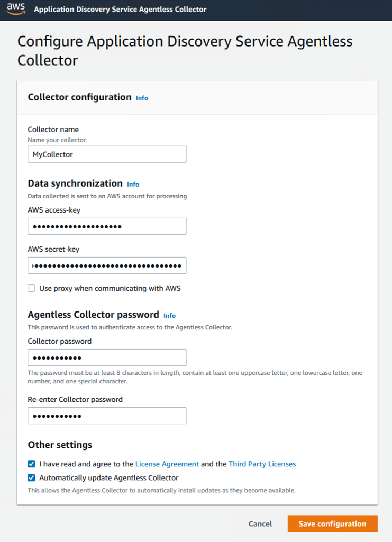The width and height of the screenshot is (392, 542).
Task: Click the Save configuration button
Action: coord(332,523)
